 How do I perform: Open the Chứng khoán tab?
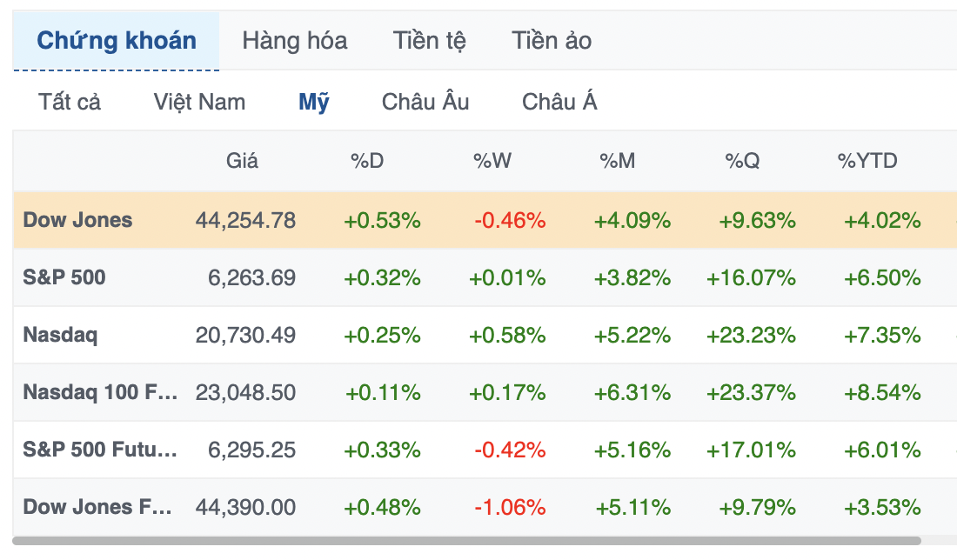116,41
